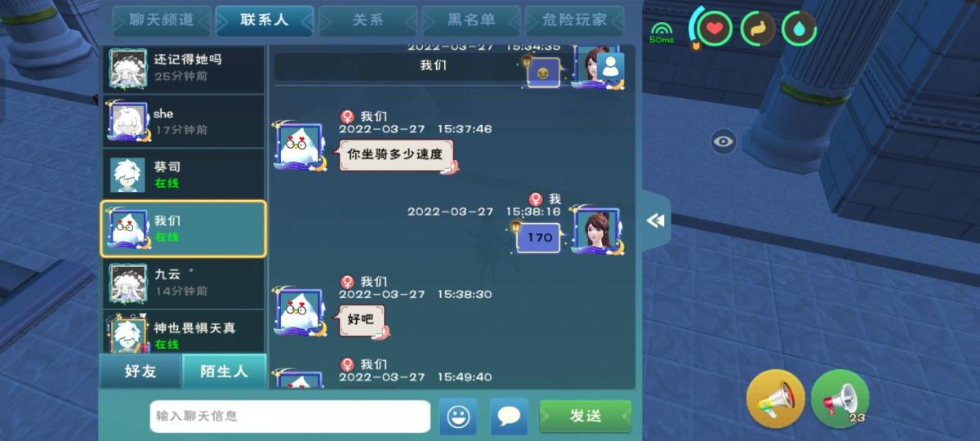Switch to 好友 friends list

(140, 372)
